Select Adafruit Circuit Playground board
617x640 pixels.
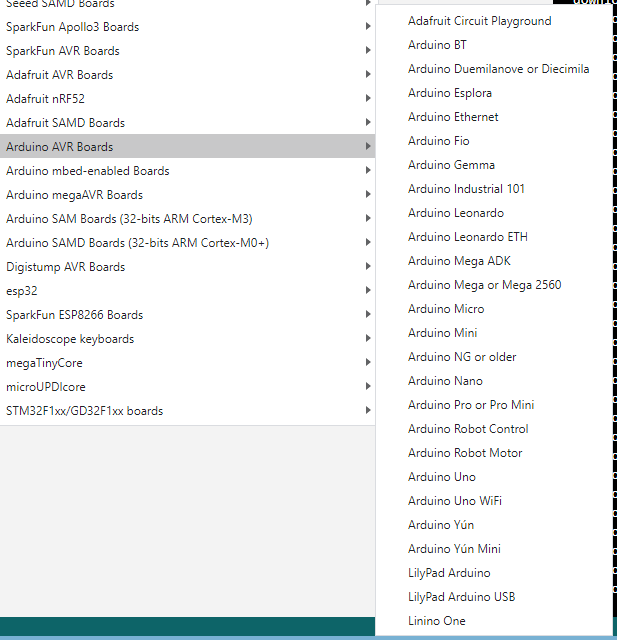coord(494,21)
